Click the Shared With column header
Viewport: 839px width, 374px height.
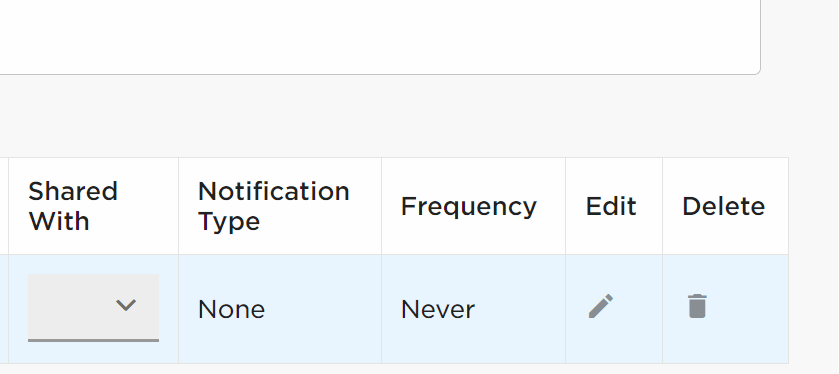(93, 206)
